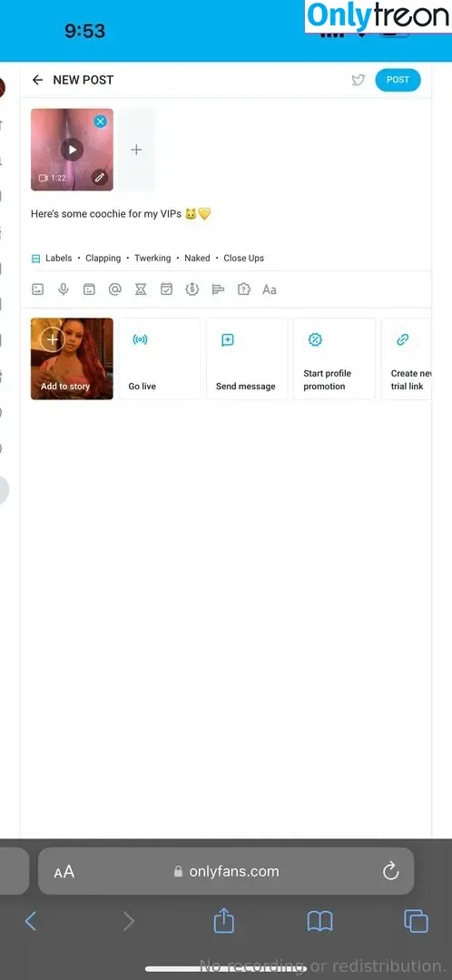452x980 pixels.
Task: Set a post price with the dollar icon
Action: point(192,289)
